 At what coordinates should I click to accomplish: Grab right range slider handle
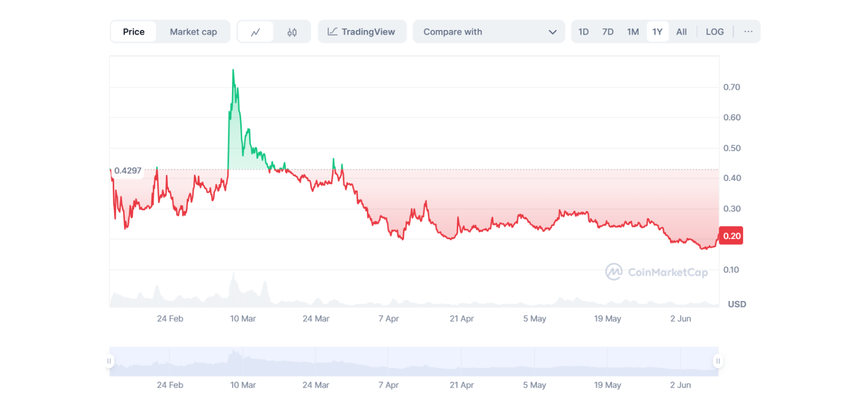[x=718, y=361]
